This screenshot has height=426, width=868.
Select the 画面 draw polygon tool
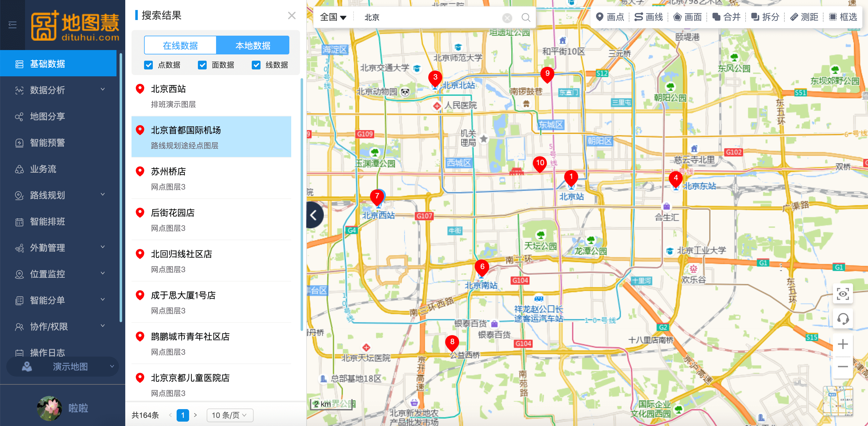tap(687, 17)
